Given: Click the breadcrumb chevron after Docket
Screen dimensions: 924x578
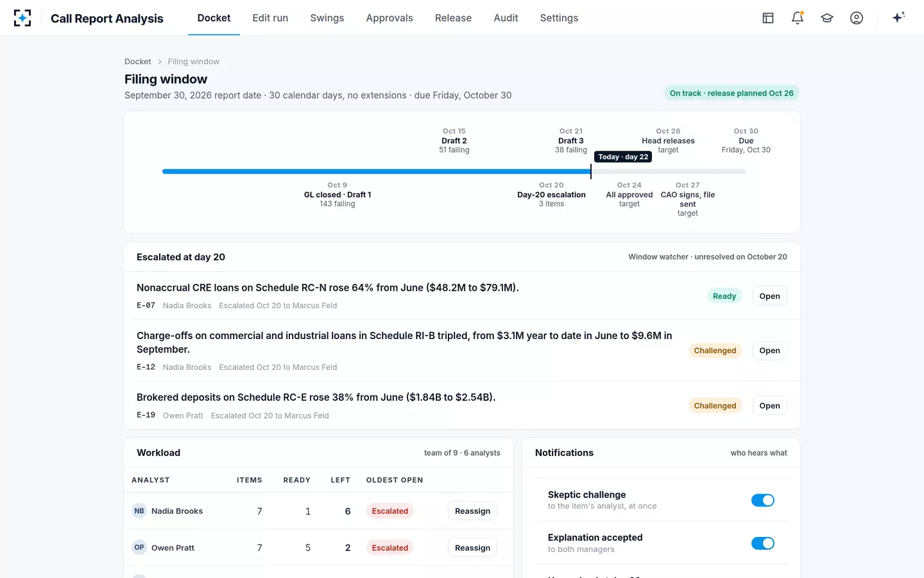Looking at the screenshot, I should [x=160, y=62].
